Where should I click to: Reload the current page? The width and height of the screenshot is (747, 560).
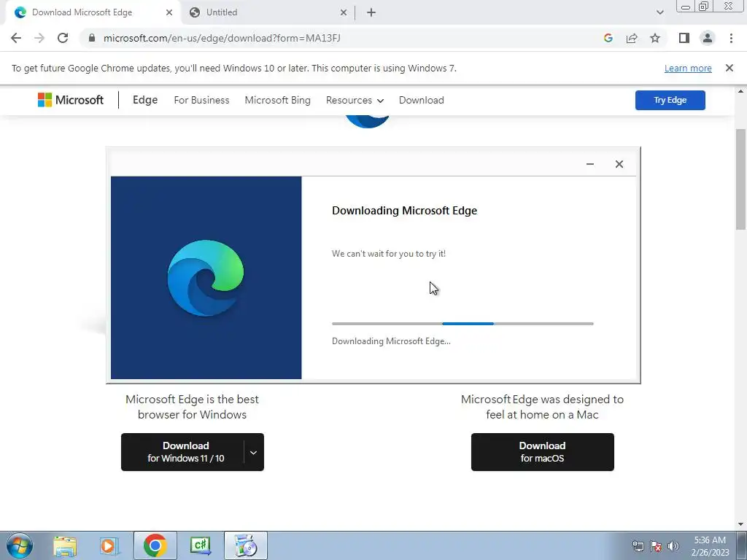click(x=63, y=38)
